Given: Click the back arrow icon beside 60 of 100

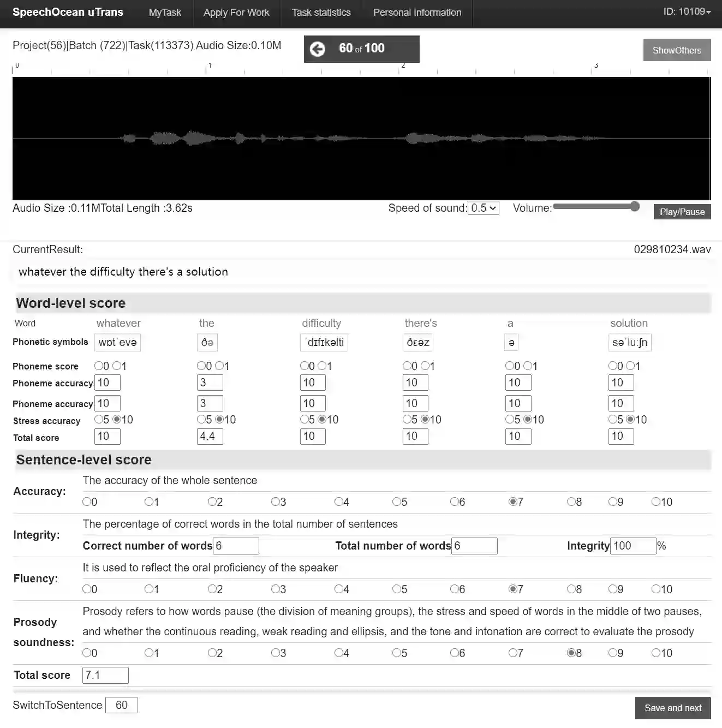Looking at the screenshot, I should [317, 49].
